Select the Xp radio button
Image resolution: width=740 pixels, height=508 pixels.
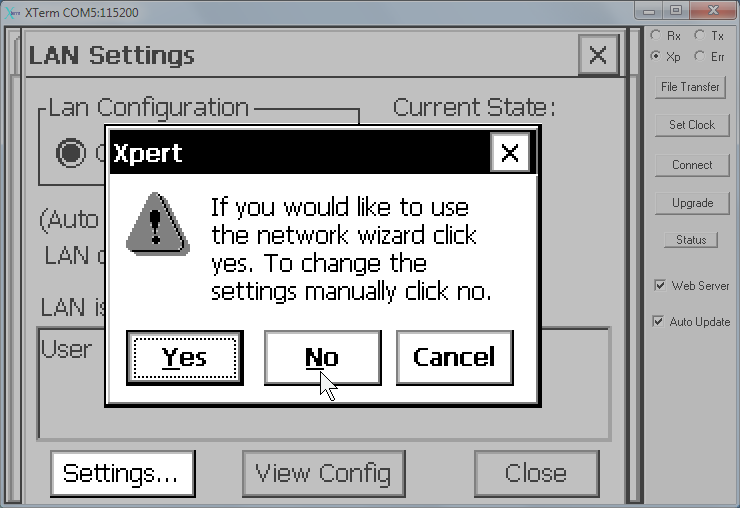coord(656,56)
